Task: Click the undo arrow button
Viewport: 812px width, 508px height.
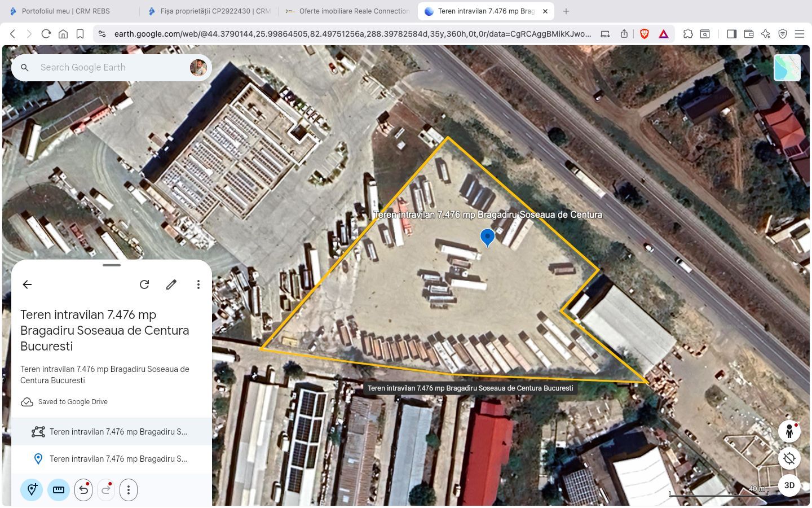Action: (x=83, y=490)
